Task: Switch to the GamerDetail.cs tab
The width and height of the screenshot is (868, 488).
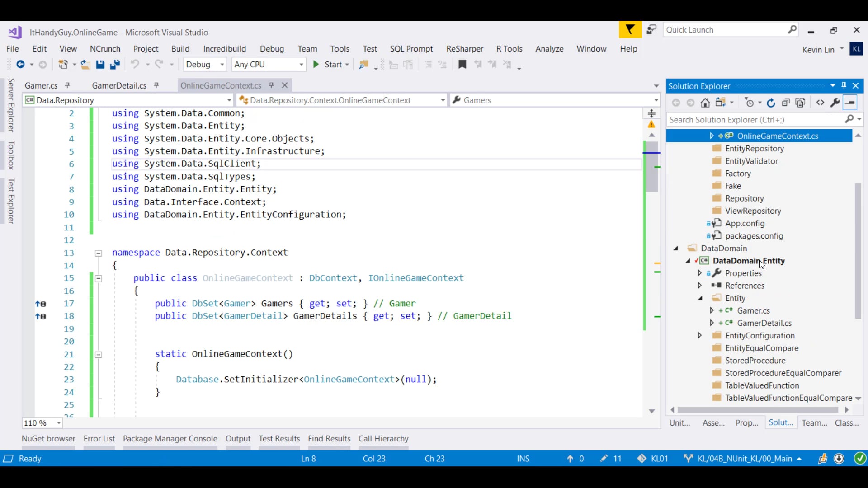Action: [x=119, y=85]
